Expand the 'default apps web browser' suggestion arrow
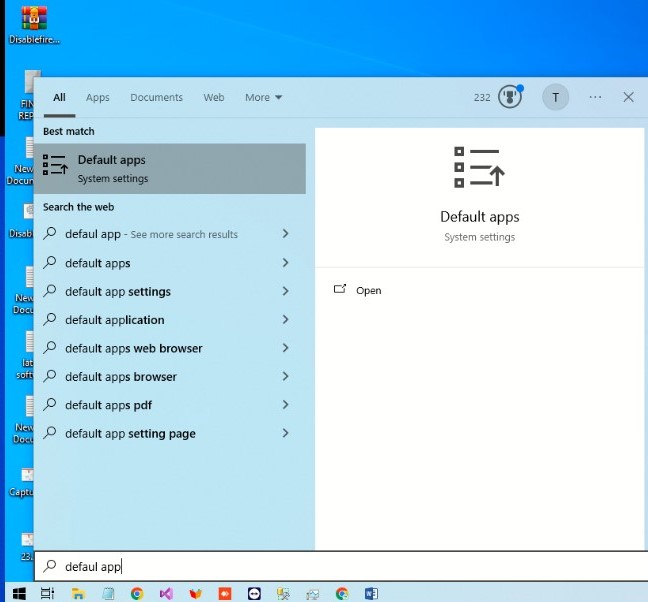This screenshot has width=648, height=602. (x=286, y=348)
